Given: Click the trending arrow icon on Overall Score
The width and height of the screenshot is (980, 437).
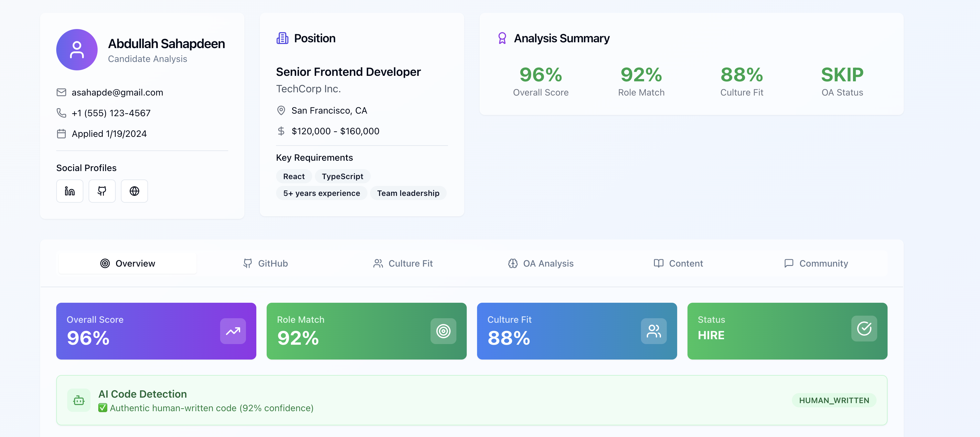Looking at the screenshot, I should [x=233, y=331].
